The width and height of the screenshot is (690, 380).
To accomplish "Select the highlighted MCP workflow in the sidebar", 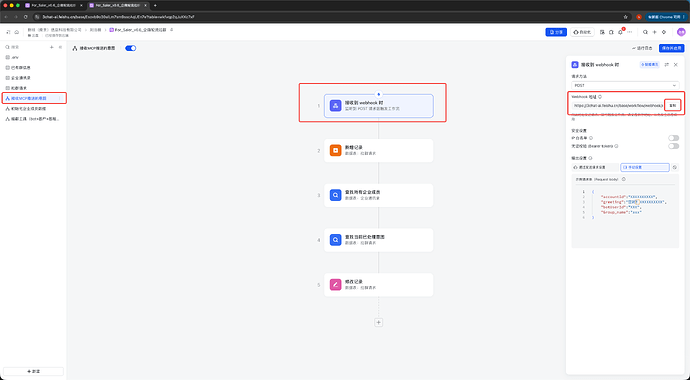I will (x=33, y=98).
